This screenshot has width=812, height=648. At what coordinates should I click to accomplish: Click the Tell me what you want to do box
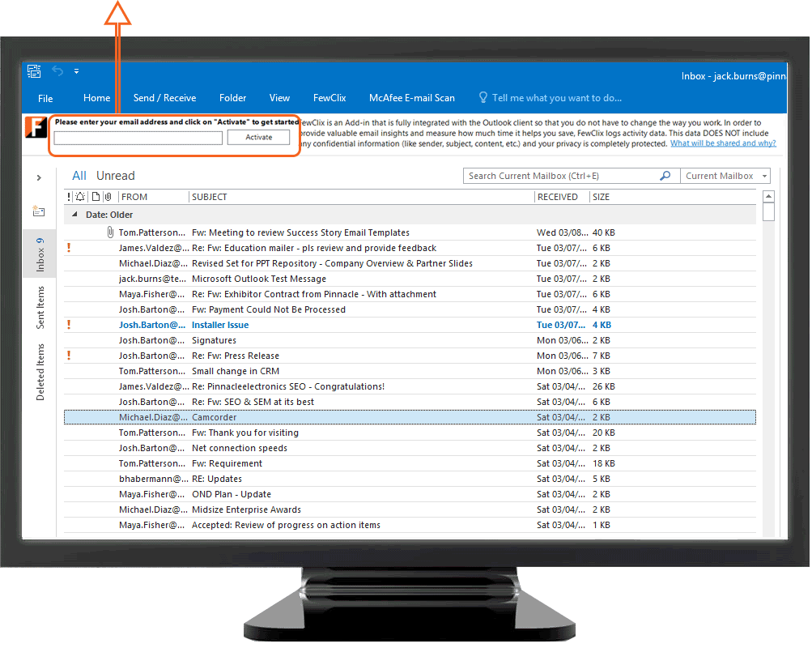(550, 98)
